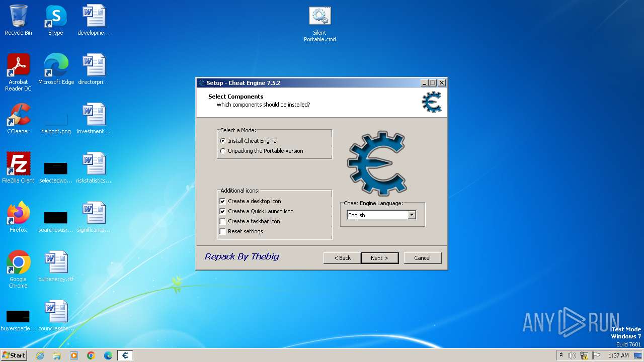The width and height of the screenshot is (644, 362).
Task: Uncheck Create a desktop icon
Action: click(x=251, y=201)
